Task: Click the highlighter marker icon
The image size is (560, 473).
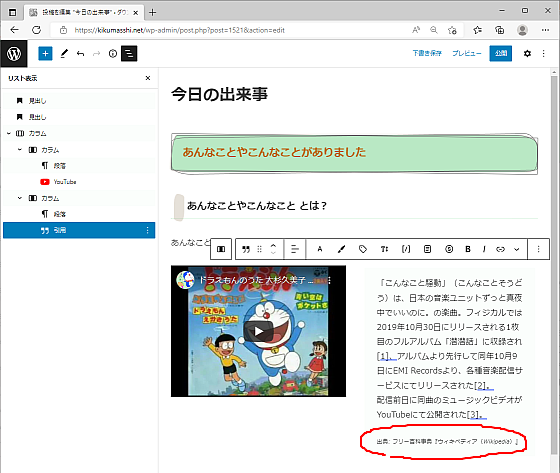Action: pyautogui.click(x=341, y=249)
